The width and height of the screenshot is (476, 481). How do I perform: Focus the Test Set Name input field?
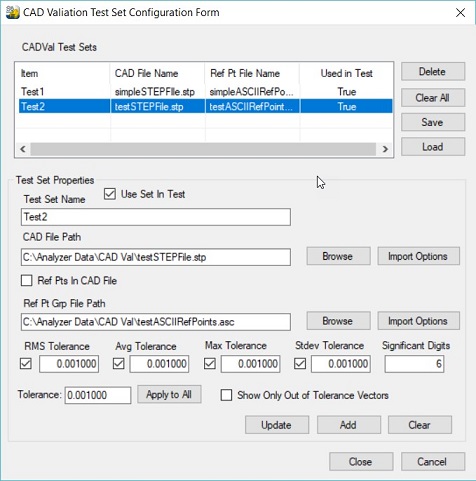point(156,217)
